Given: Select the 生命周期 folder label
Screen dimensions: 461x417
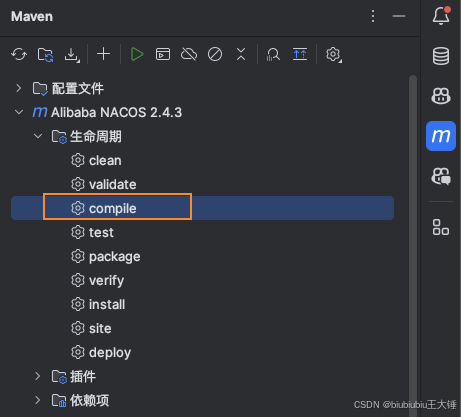Looking at the screenshot, I should tap(96, 136).
